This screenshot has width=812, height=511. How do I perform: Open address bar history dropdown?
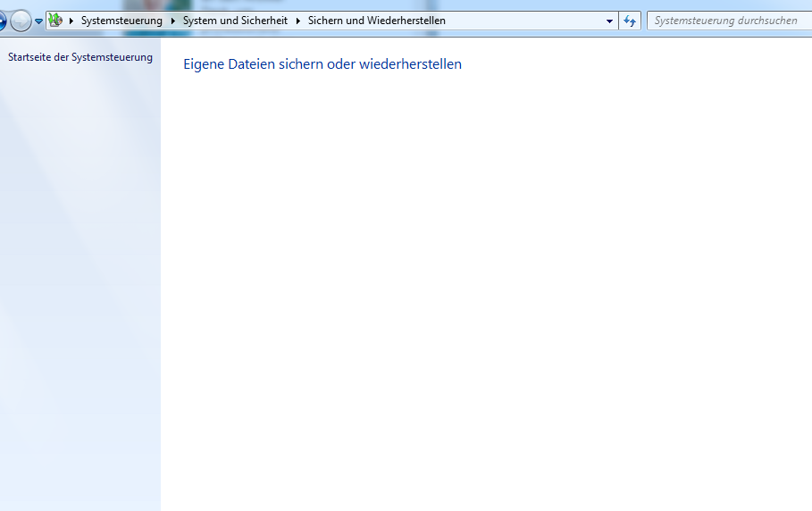(x=609, y=21)
